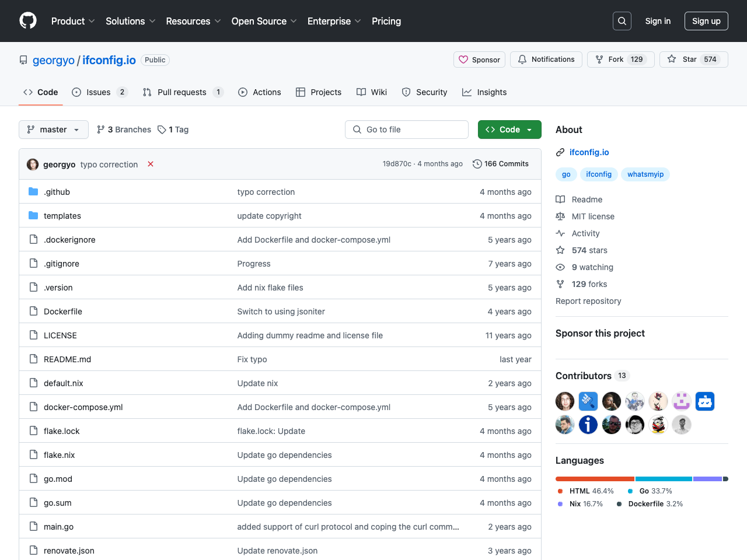Screen dimensions: 747x560
Task: Switch to the Security tab
Action: [x=425, y=92]
